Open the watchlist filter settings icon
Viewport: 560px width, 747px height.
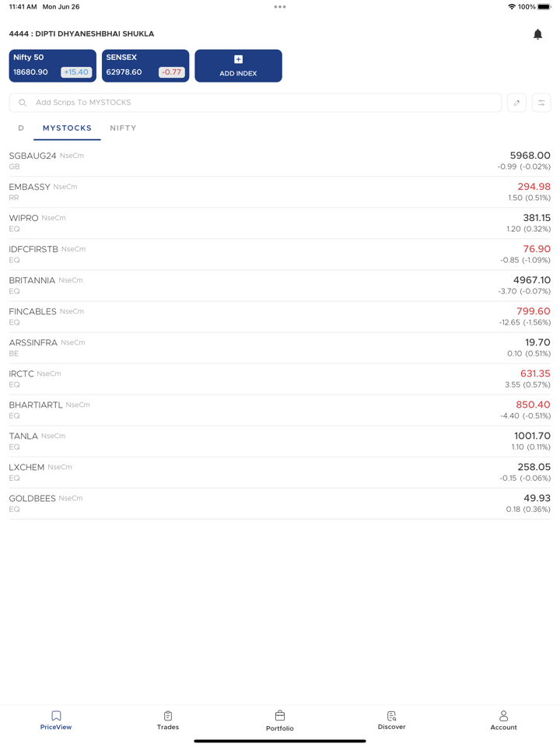click(541, 103)
